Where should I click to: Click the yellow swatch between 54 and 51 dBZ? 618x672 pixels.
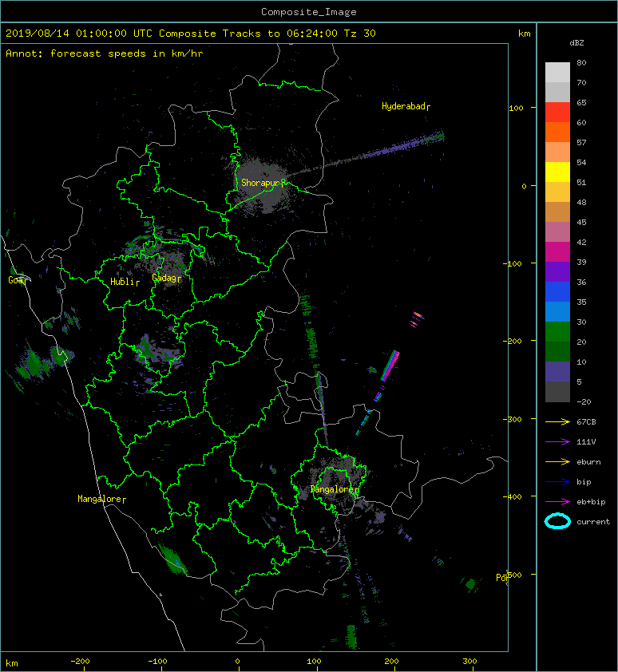[x=557, y=172]
